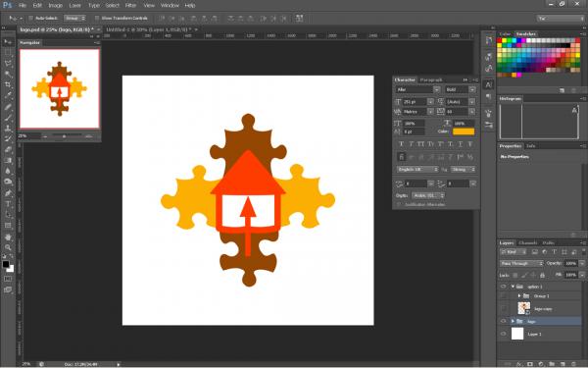Open the collapsed Brush Presets dock icon
The width and height of the screenshot is (588, 368).
click(x=489, y=125)
